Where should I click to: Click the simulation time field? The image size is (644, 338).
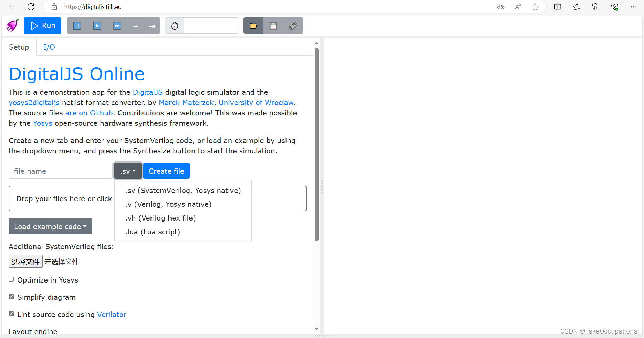click(211, 25)
